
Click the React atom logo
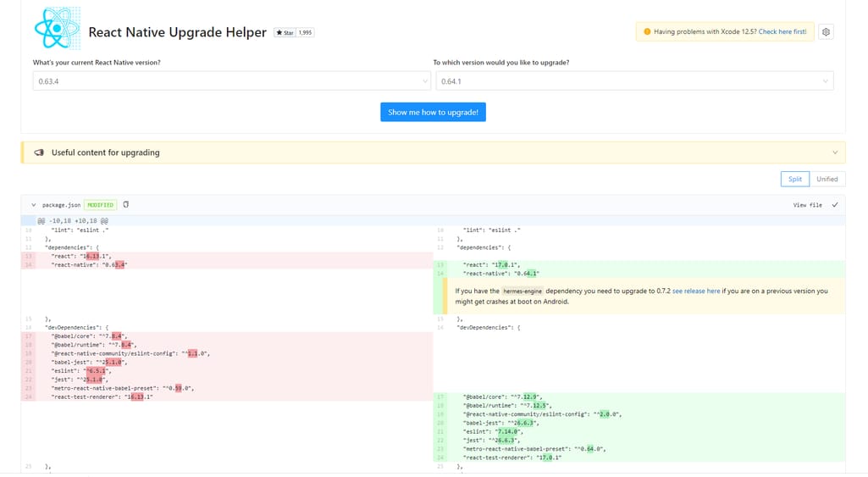coord(57,28)
